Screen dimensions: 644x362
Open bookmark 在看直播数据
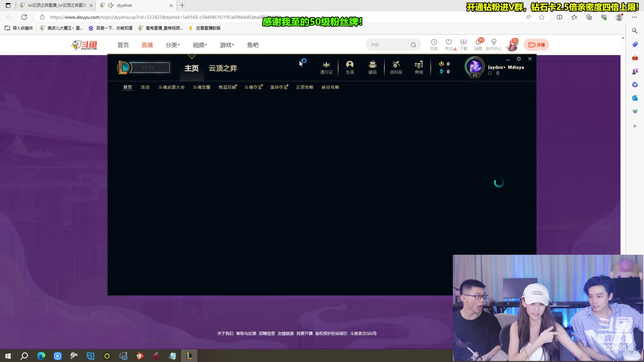coord(205,28)
